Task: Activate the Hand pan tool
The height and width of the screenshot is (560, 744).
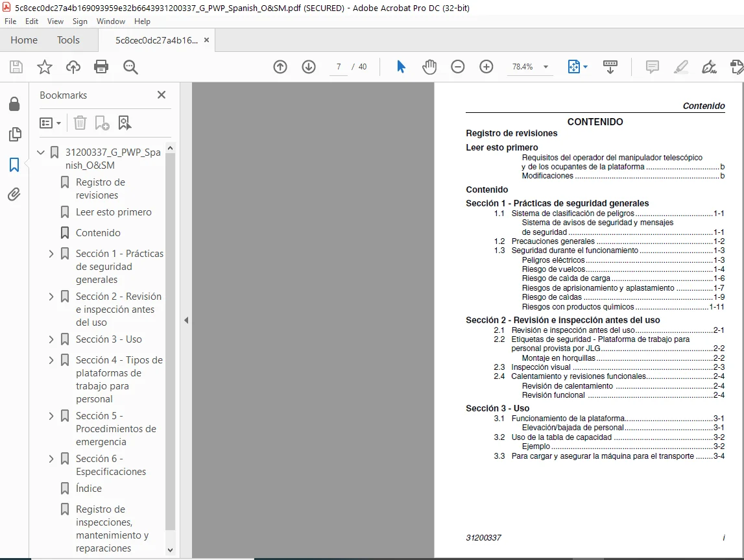Action: 429,67
